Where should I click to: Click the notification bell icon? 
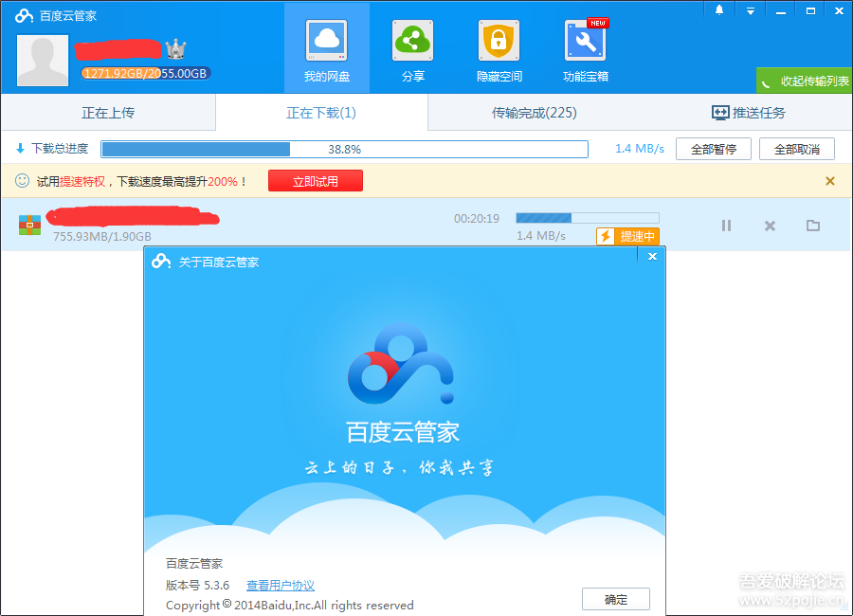coord(719,10)
